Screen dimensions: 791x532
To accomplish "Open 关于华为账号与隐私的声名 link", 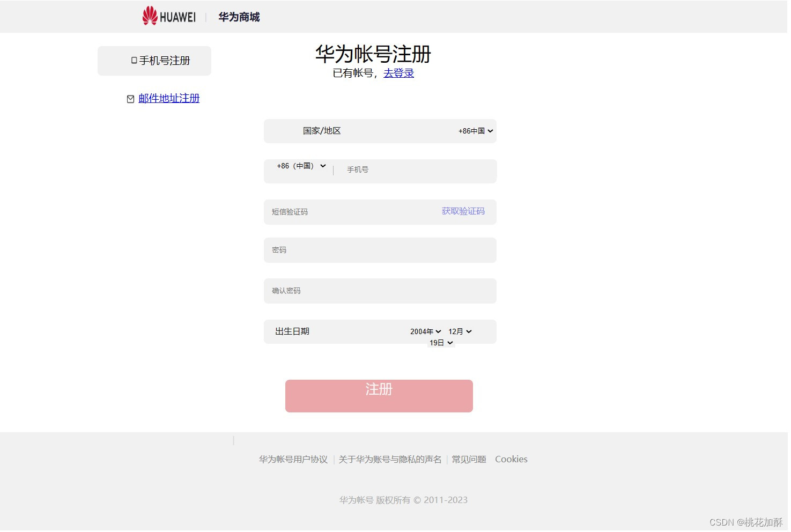I will pyautogui.click(x=390, y=459).
